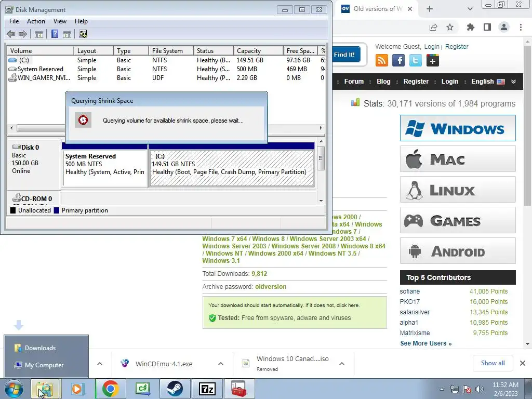Screen dimensions: 532x399
Task: Click the Settings view toolbar icon in Disk Management
Action: 83,34
